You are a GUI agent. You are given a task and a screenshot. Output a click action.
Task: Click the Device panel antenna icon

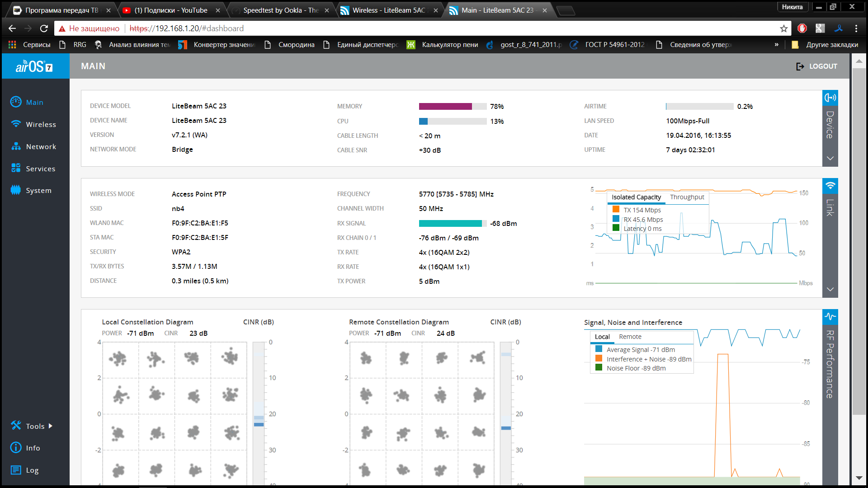(830, 98)
